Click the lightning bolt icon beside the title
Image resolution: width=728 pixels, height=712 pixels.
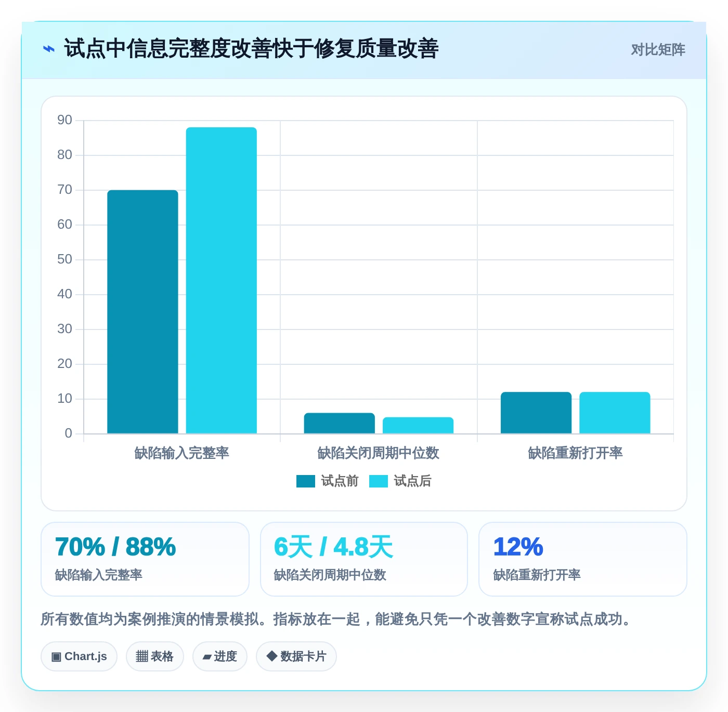49,49
